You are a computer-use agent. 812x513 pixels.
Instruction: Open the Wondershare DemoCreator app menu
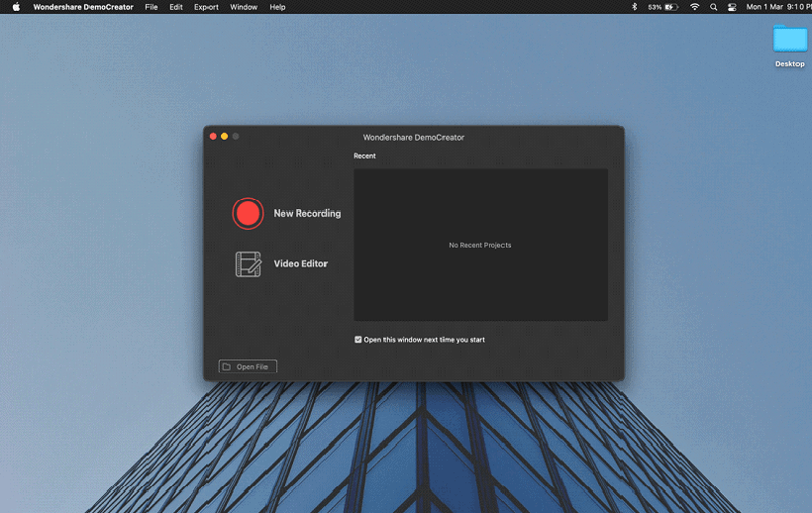(83, 7)
